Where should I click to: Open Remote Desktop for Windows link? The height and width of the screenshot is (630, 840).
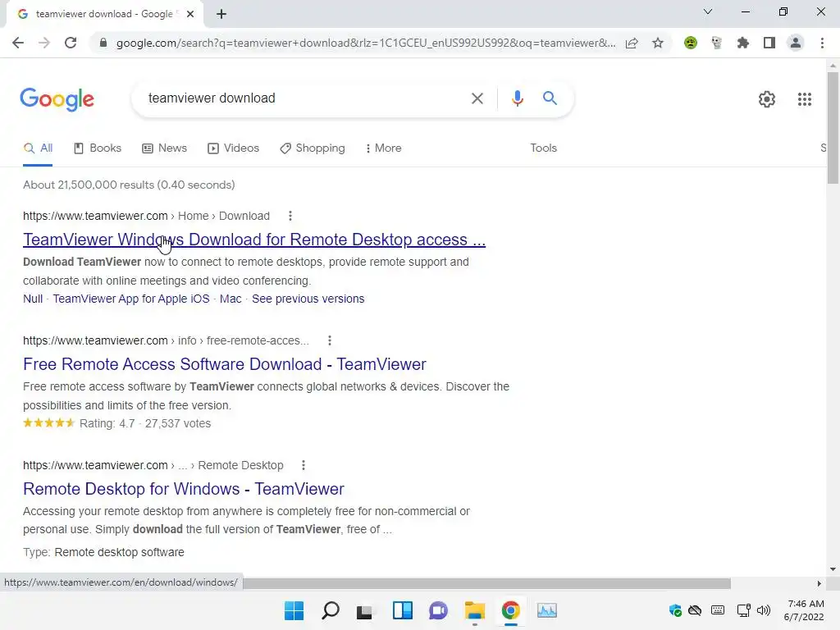click(183, 489)
